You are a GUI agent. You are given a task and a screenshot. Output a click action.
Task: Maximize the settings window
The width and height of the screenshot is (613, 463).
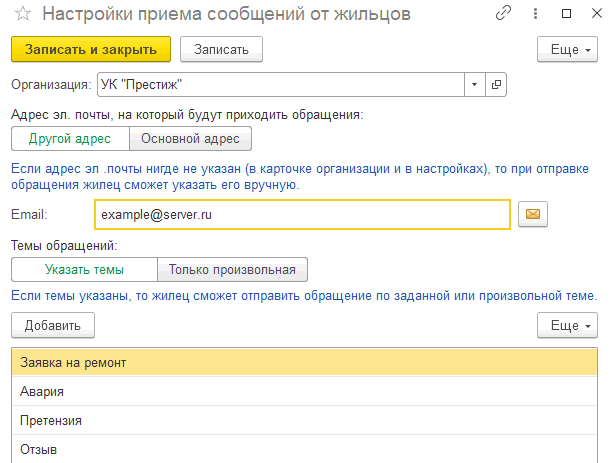[566, 14]
